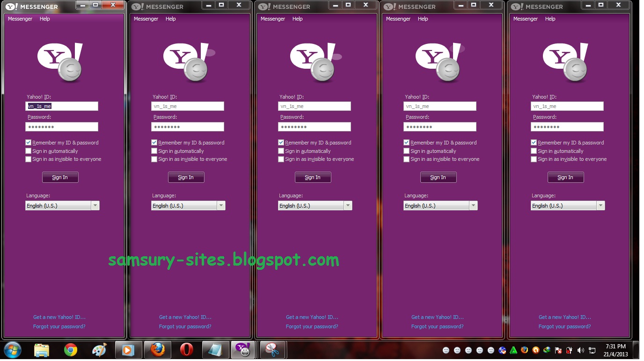The width and height of the screenshot is (644, 361).
Task: Follow Forgot your password link in fourth window
Action: 438,326
